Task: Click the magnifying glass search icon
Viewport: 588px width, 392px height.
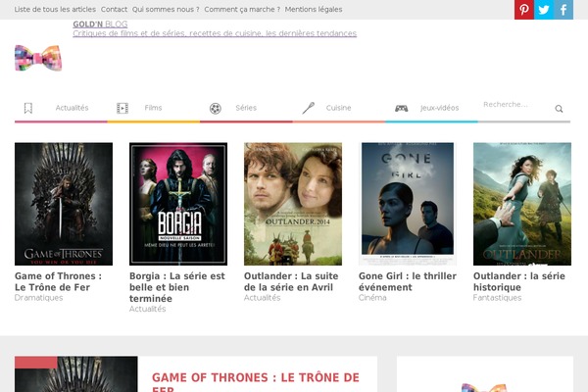Action: click(x=559, y=109)
